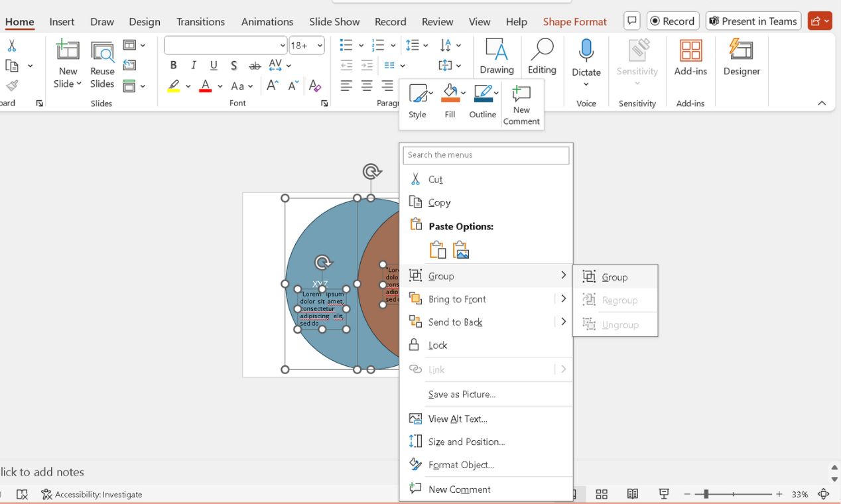Image resolution: width=841 pixels, height=504 pixels.
Task: Toggle Underline formatting
Action: 214,66
